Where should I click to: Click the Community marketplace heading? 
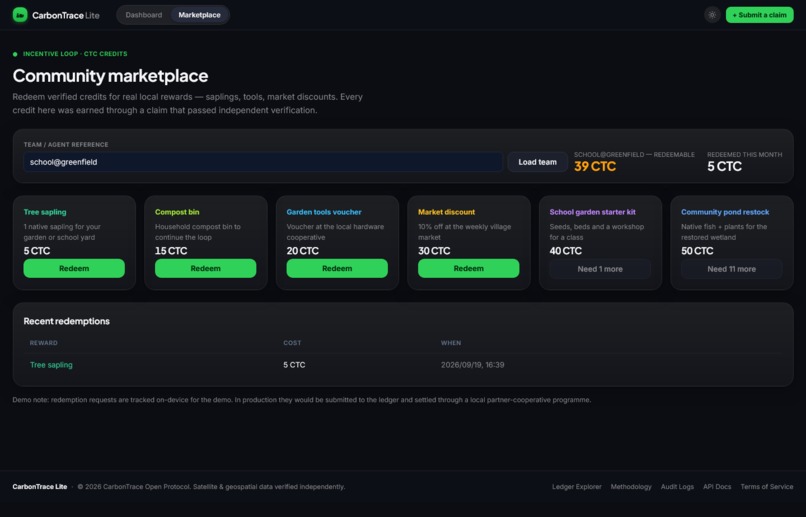tap(111, 76)
